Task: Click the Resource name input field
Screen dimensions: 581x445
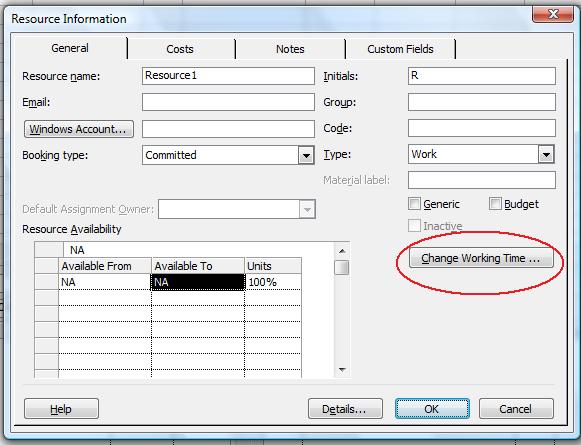Action: tap(228, 76)
